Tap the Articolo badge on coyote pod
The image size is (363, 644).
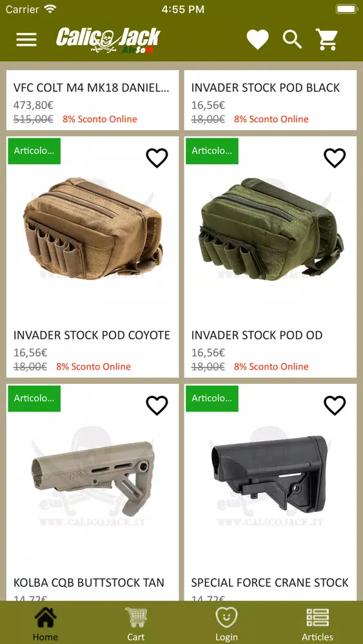(34, 151)
